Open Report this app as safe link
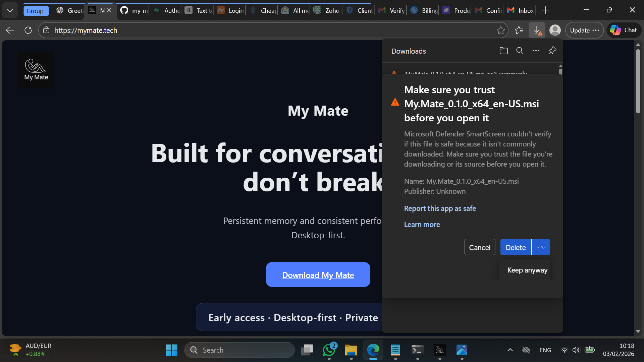Screen dimensions: 644x362 [440, 208]
